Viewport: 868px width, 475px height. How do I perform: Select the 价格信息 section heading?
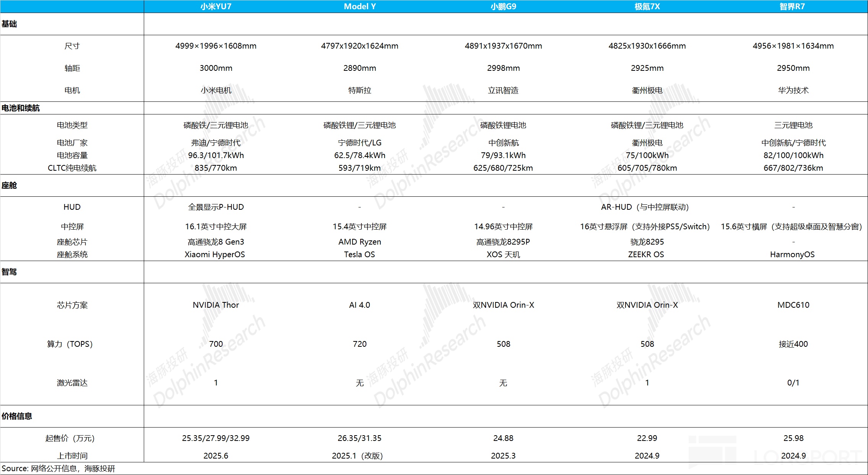click(17, 416)
